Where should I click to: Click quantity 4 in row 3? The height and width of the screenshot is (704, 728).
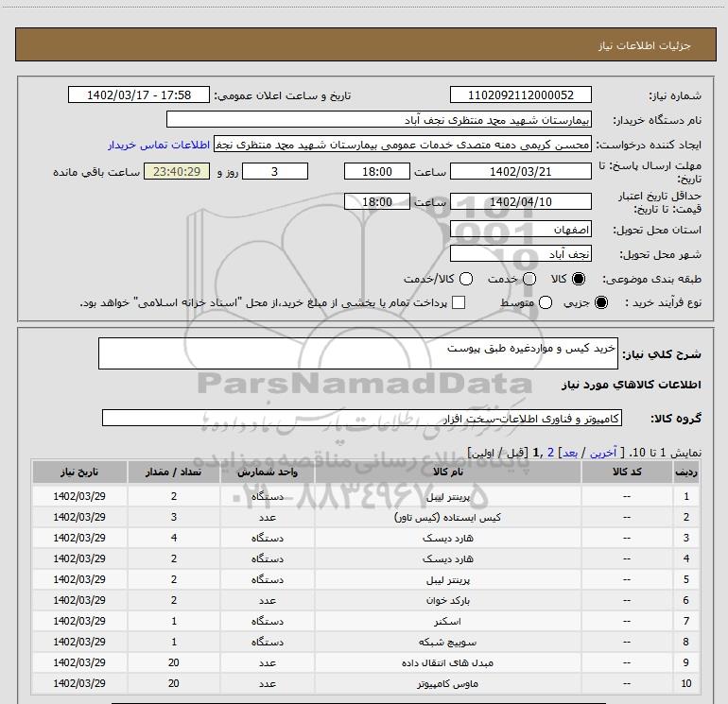(x=174, y=539)
